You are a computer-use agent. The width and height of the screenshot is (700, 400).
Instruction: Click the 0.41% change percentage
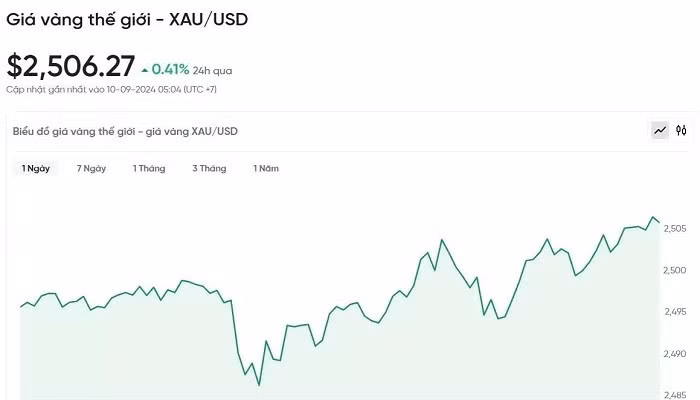[x=169, y=70]
